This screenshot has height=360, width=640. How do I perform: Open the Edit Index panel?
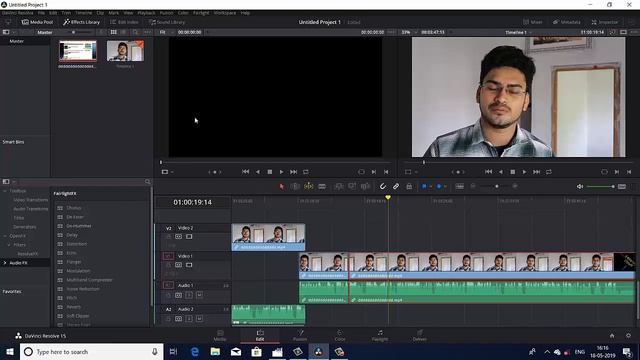[x=124, y=22]
